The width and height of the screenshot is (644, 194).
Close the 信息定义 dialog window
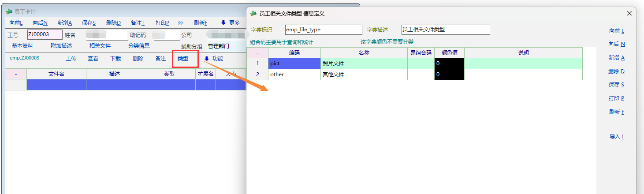(x=629, y=14)
